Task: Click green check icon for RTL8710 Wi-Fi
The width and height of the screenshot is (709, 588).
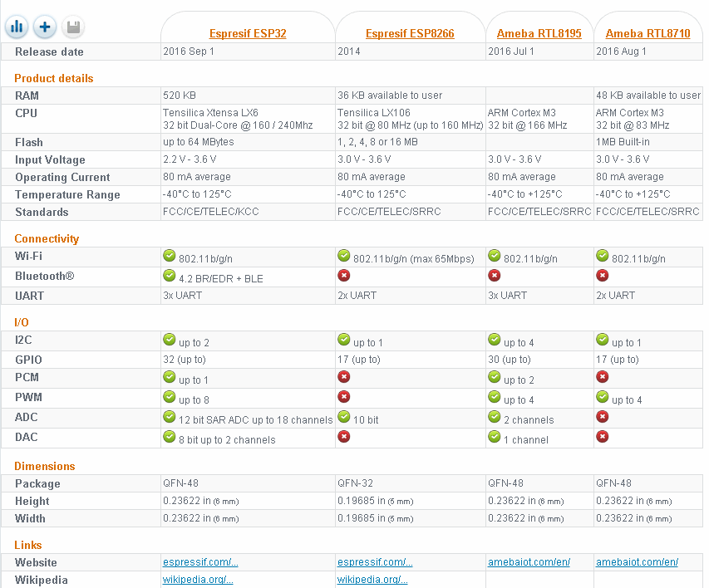Action: click(x=603, y=255)
